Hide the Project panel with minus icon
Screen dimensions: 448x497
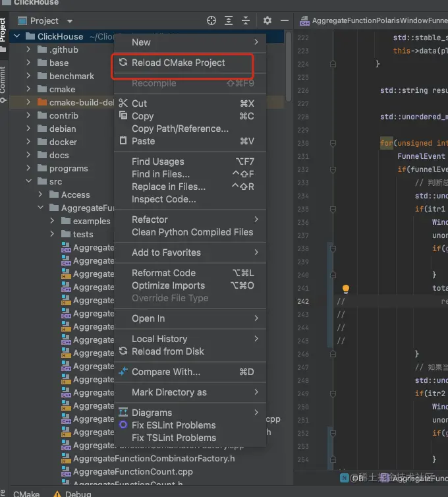click(x=285, y=21)
